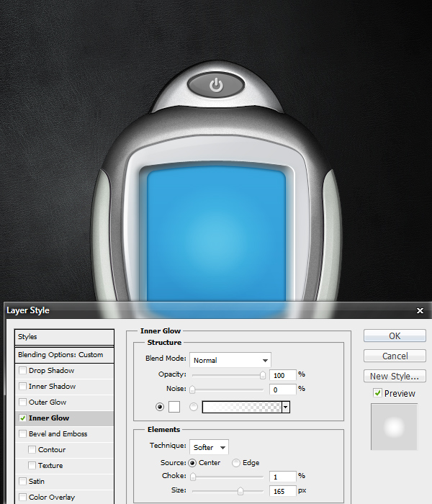Image resolution: width=432 pixels, height=504 pixels.
Task: Click the Opacity slider handle
Action: [263, 375]
